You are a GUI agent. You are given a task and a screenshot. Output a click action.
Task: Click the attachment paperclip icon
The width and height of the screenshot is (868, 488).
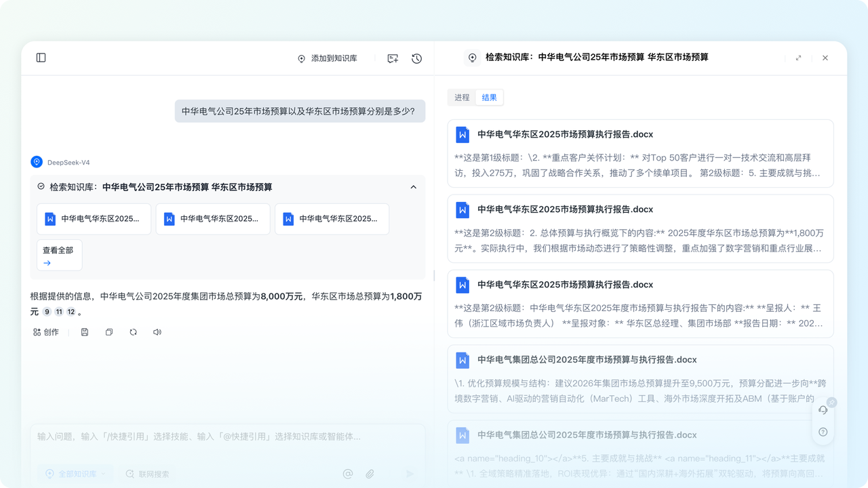coord(370,474)
